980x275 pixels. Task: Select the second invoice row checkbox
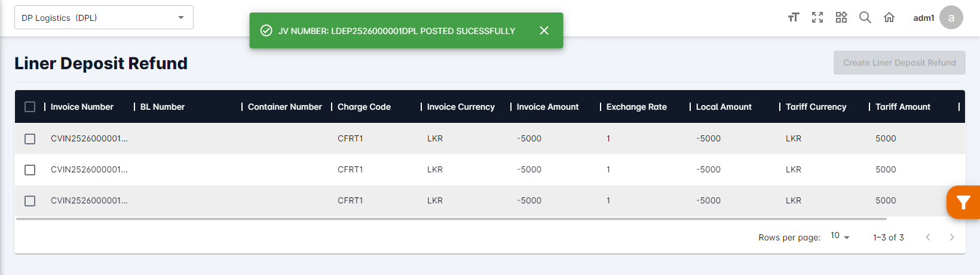click(x=30, y=170)
